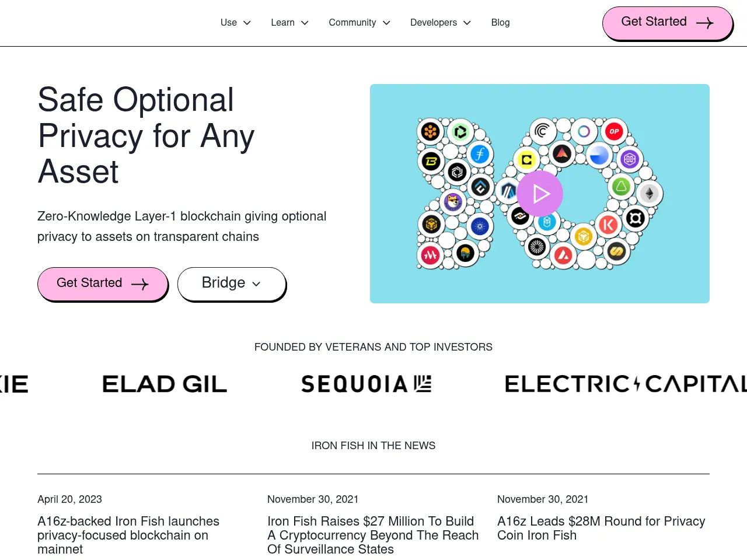Click the Arbitrum logo circle
747x560 pixels.
click(508, 190)
